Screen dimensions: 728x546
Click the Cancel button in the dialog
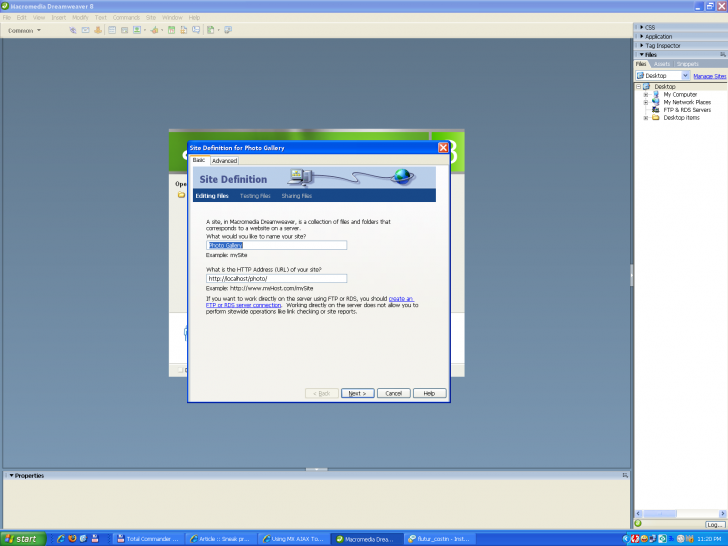point(393,393)
